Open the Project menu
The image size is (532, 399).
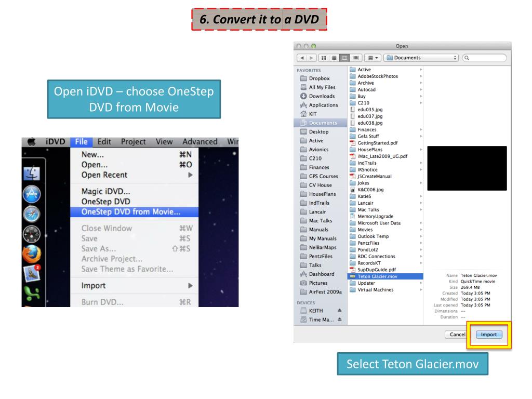click(x=134, y=141)
